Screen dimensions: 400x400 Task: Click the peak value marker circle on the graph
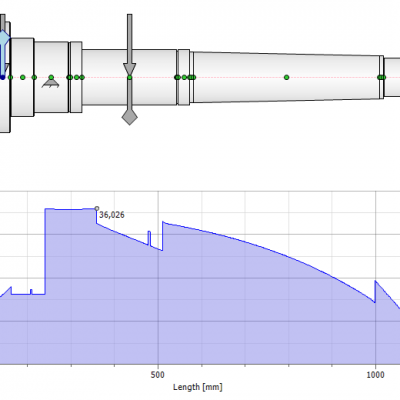click(97, 208)
